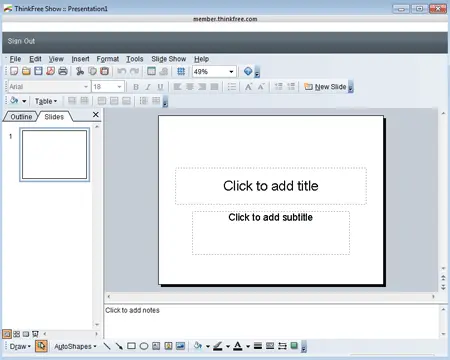Click the Save icon in toolbar

pos(38,71)
